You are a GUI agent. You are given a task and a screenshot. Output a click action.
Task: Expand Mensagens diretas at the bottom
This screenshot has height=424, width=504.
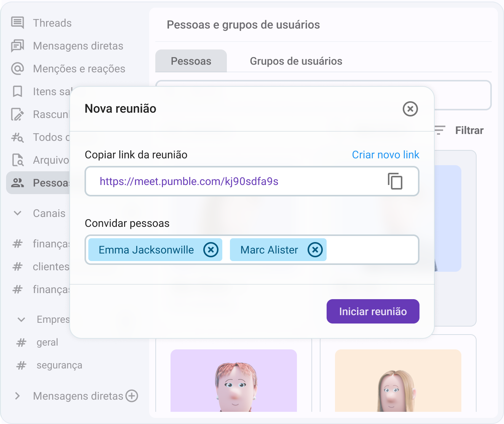[18, 396]
